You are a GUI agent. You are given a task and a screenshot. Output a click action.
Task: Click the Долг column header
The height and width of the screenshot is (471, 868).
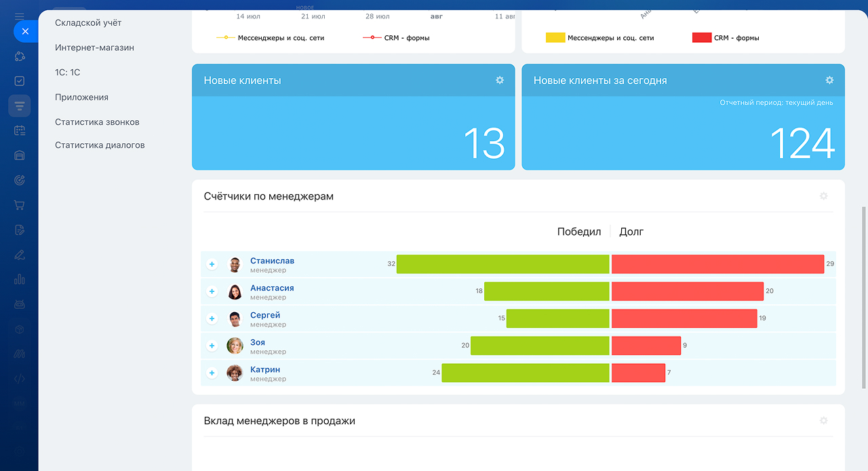coord(631,231)
